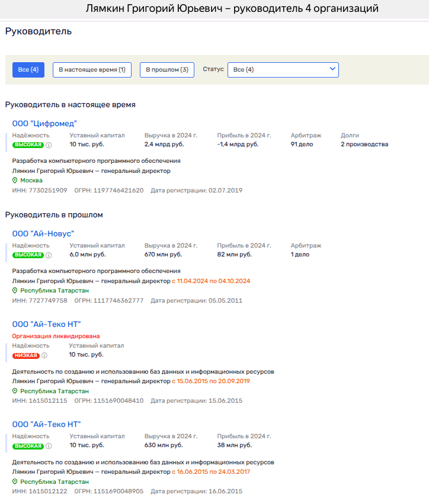Image resolution: width=429 pixels, height=504 pixels.
Task: Open the Статус dropdown list
Action: (283, 70)
